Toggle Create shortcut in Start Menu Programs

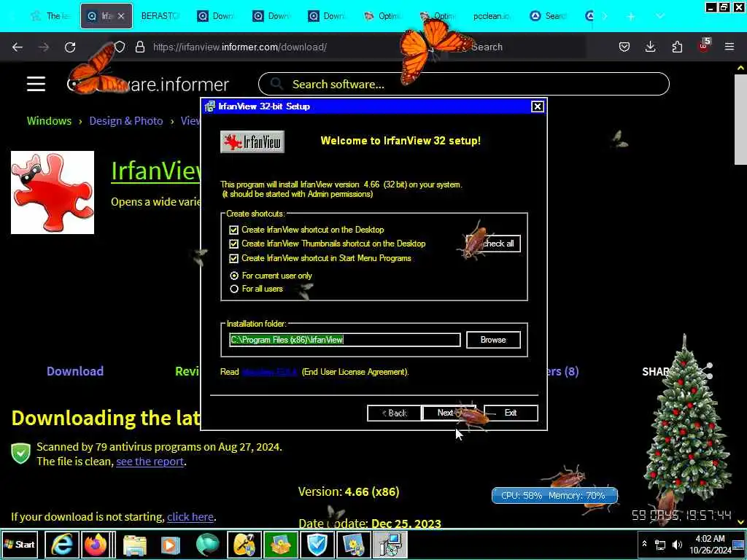(233, 259)
